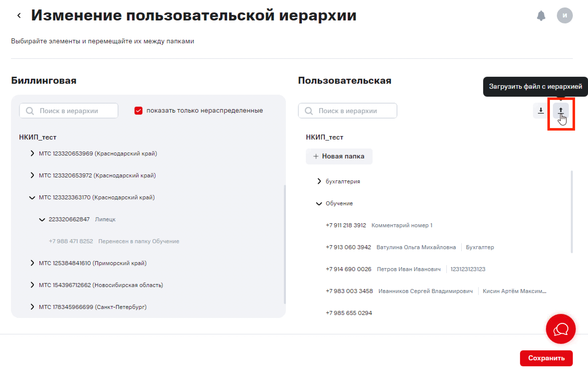This screenshot has width=588, height=378.
Task: Click Петров Иван Иванович name
Action: coord(409,269)
